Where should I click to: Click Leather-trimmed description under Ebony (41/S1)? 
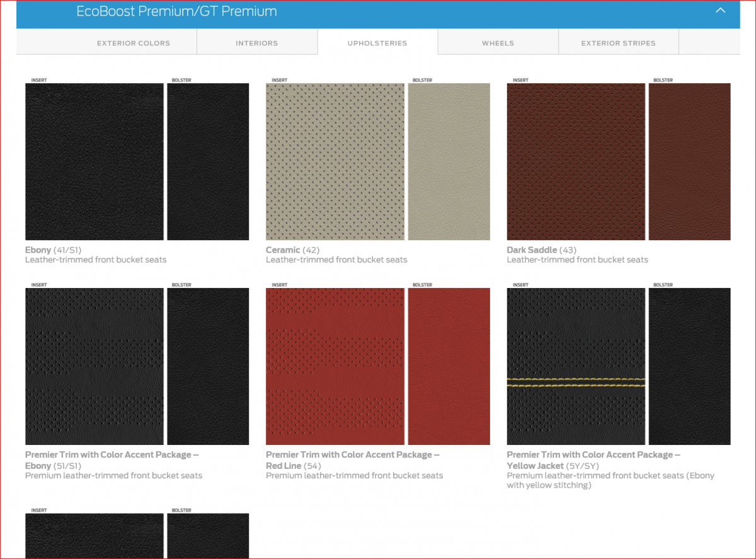click(x=96, y=260)
